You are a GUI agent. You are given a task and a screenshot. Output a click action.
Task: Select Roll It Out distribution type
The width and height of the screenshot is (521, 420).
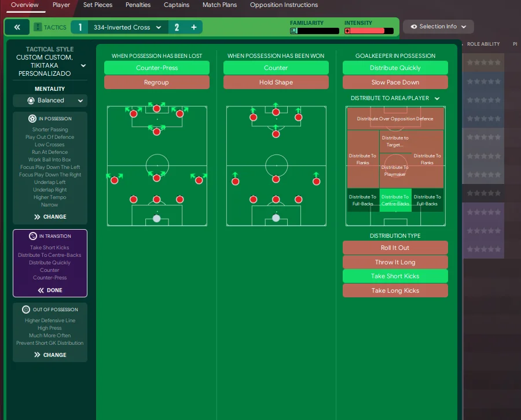[395, 248]
